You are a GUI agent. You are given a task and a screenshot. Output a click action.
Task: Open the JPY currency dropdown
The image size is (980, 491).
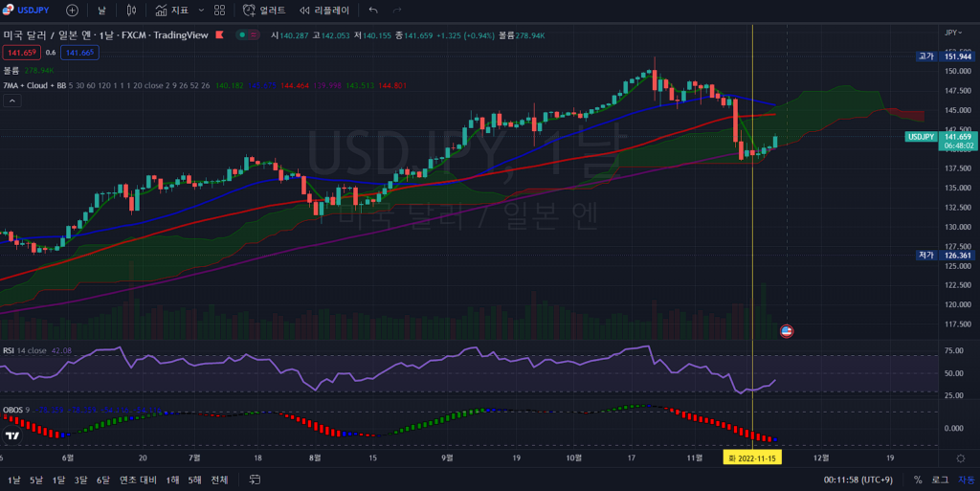tap(956, 33)
